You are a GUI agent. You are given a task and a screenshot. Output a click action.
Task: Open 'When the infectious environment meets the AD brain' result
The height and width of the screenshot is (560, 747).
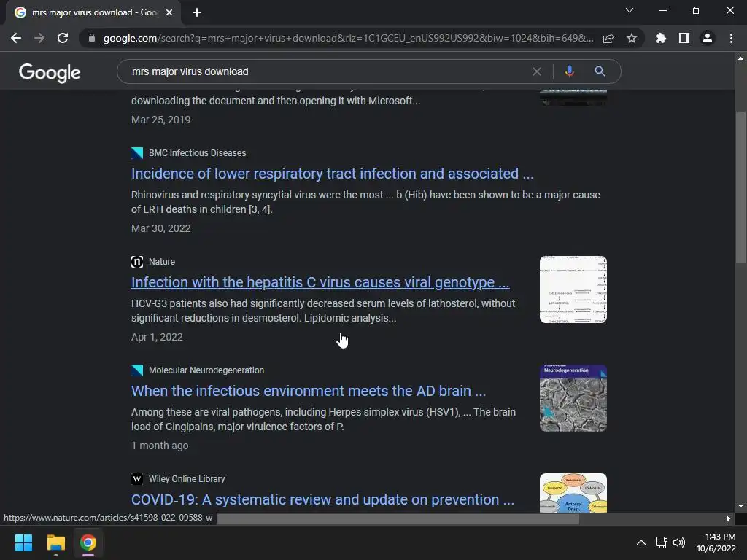(x=309, y=391)
